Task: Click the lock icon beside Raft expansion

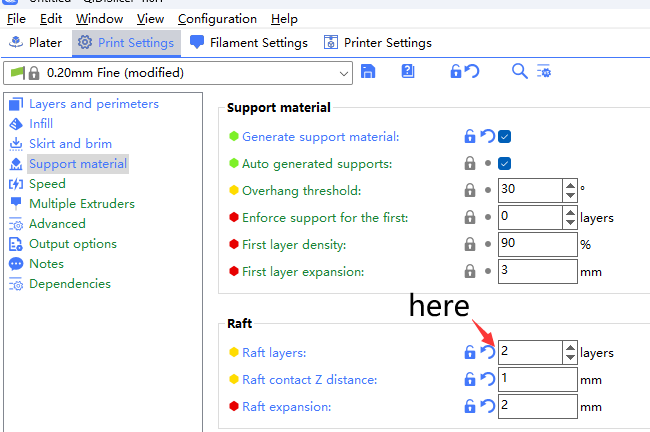Action: tap(469, 406)
